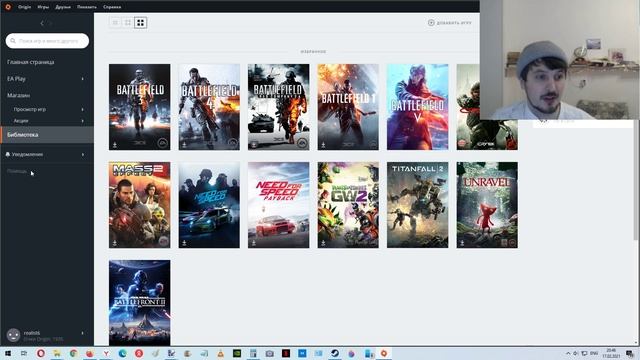The width and height of the screenshot is (640, 360).
Task: Focus the game search field
Action: (47, 41)
